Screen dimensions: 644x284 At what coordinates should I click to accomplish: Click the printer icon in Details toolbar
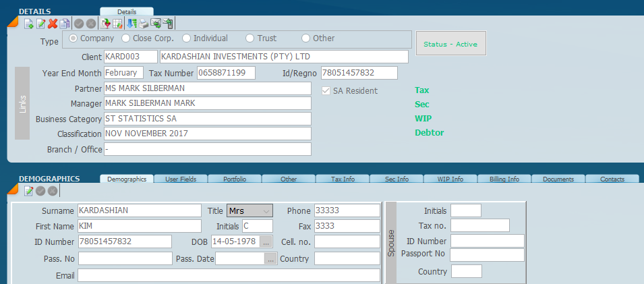(143, 24)
